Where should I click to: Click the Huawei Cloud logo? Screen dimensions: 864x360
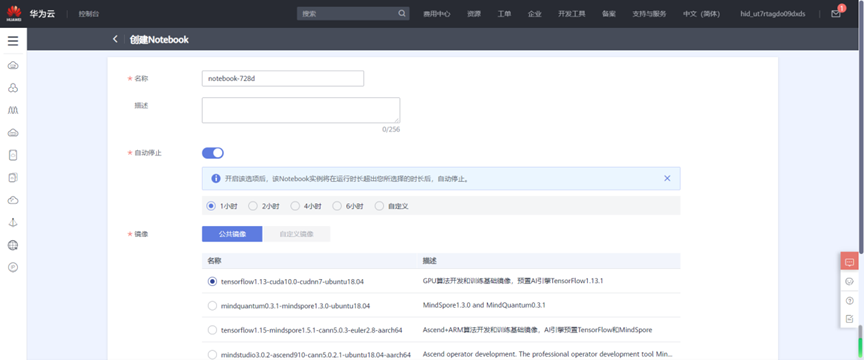coord(13,14)
